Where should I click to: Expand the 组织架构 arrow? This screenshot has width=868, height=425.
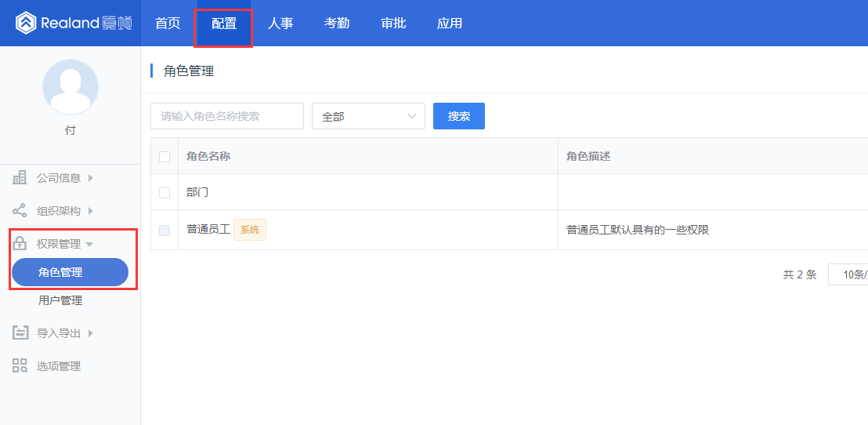[x=91, y=211]
